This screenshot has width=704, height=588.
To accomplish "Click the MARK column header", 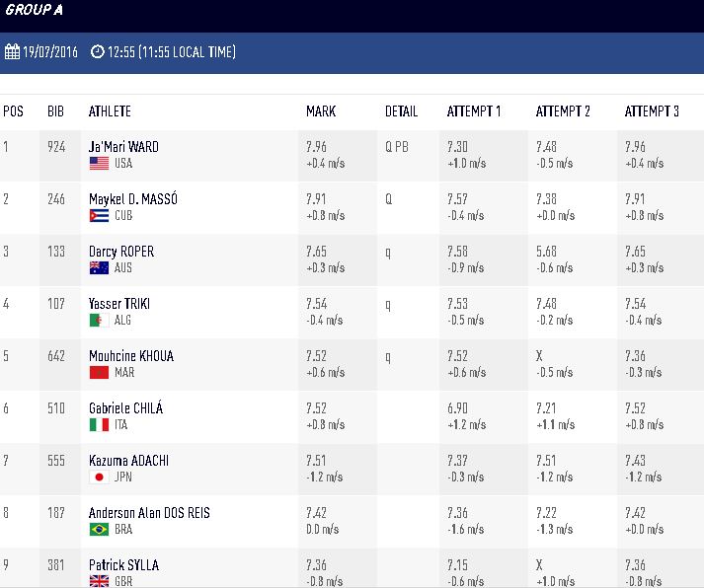I will tap(321, 111).
